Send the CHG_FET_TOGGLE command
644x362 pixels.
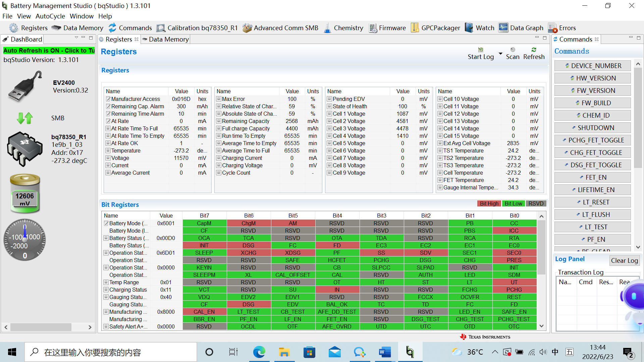pos(592,153)
